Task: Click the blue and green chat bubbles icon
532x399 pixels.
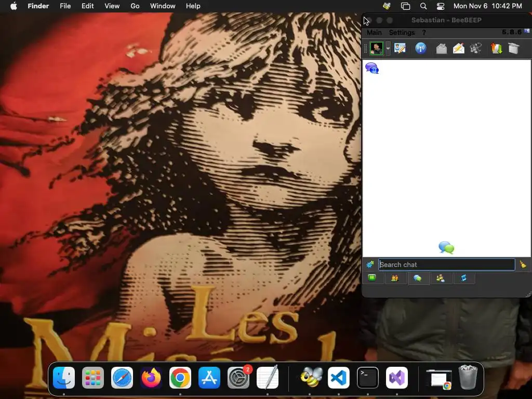Action: point(446,248)
